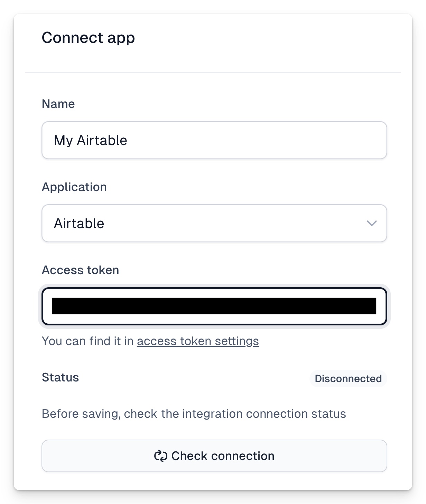Click the refresh arrows icon beside Check connection
The height and width of the screenshot is (504, 426).
(161, 456)
